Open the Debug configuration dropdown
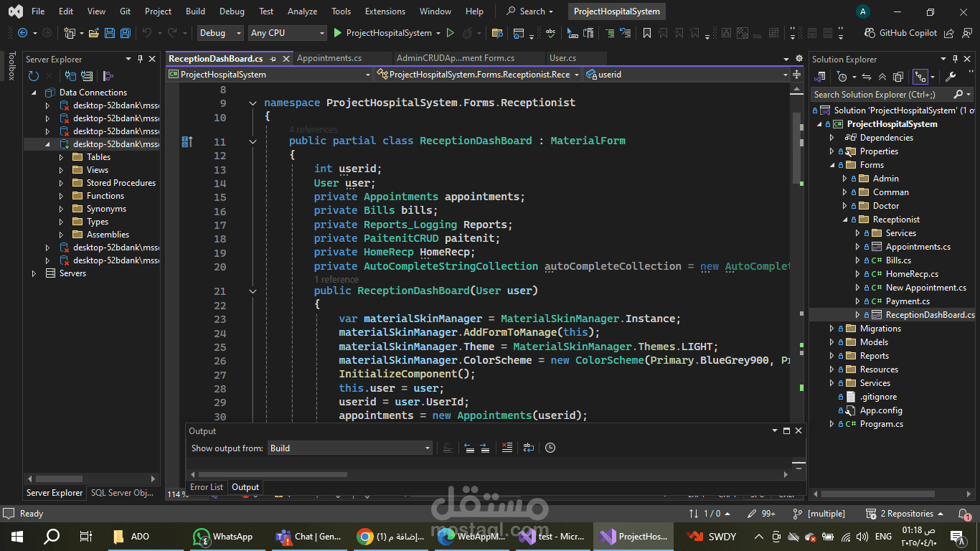The image size is (980, 551). [221, 33]
